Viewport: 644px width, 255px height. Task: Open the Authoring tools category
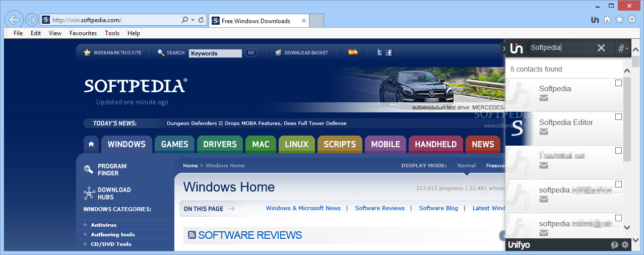(x=113, y=234)
